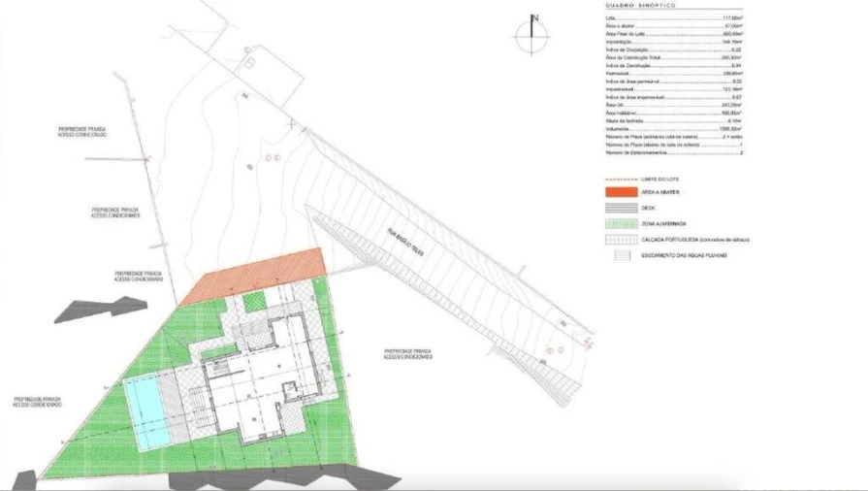Click the blue swimming pool on the plan

(146, 413)
